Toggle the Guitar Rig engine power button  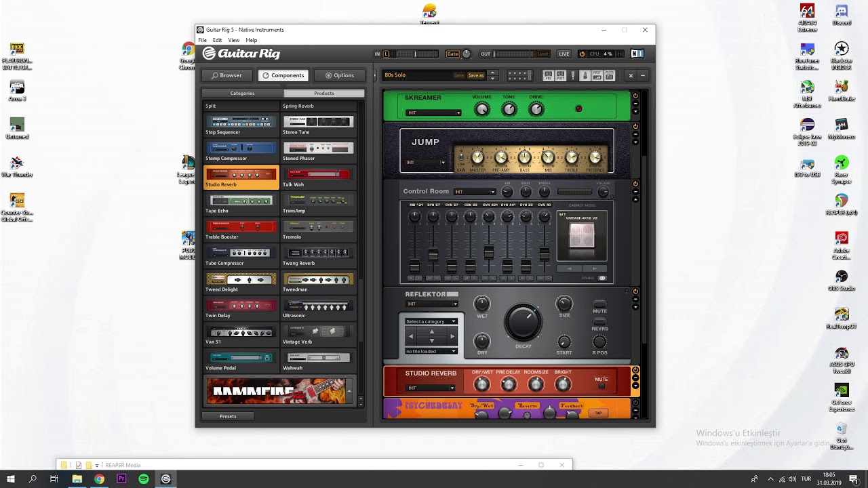[x=582, y=54]
